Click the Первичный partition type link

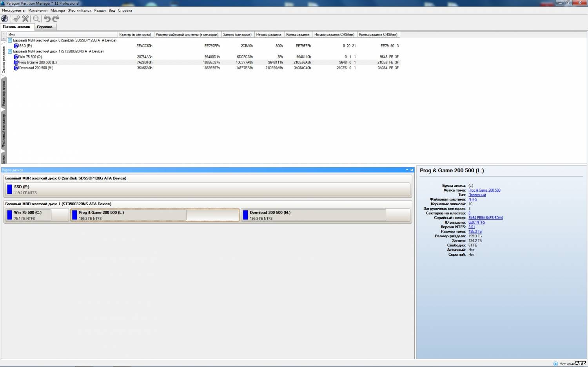[477, 195]
